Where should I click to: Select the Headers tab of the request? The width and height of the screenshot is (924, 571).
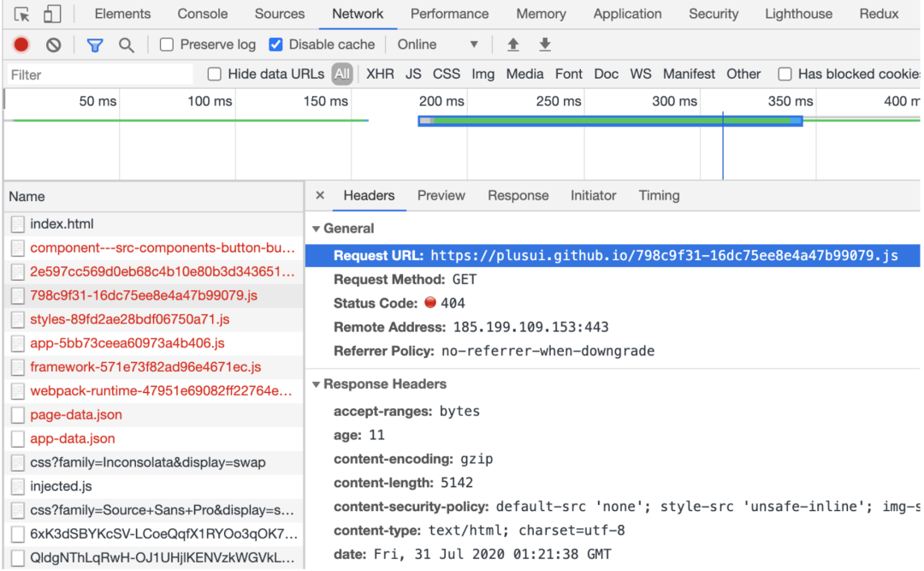coord(369,195)
